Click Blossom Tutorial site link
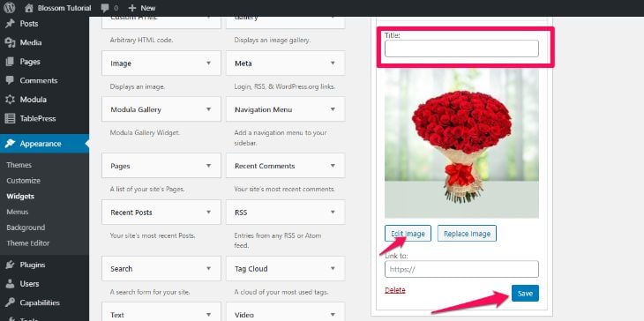Image resolution: width=644 pixels, height=321 pixels. (x=64, y=8)
